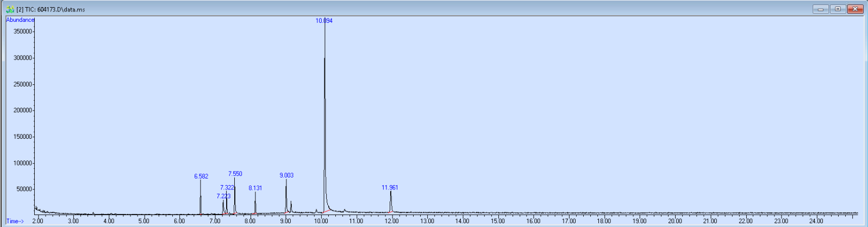Image resolution: width=868 pixels, height=227 pixels.
Task: Pick the peak labeled 8.131
Action: pyautogui.click(x=255, y=188)
